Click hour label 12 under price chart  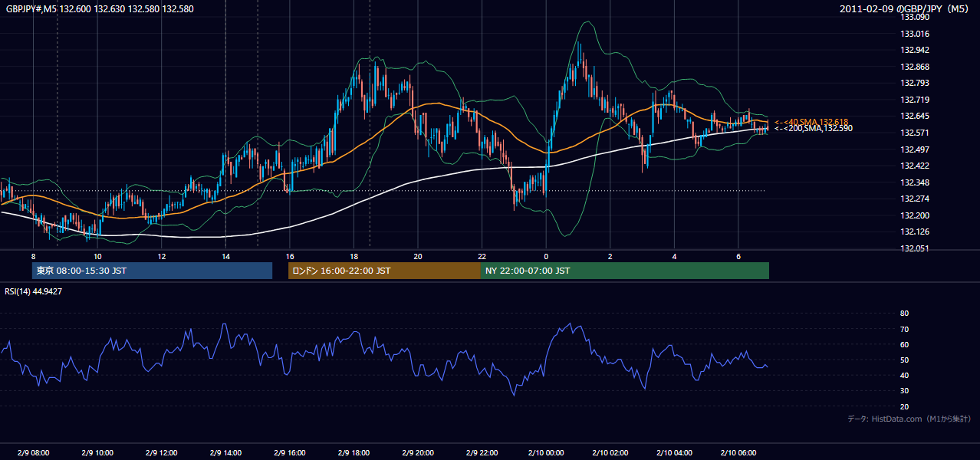click(162, 256)
